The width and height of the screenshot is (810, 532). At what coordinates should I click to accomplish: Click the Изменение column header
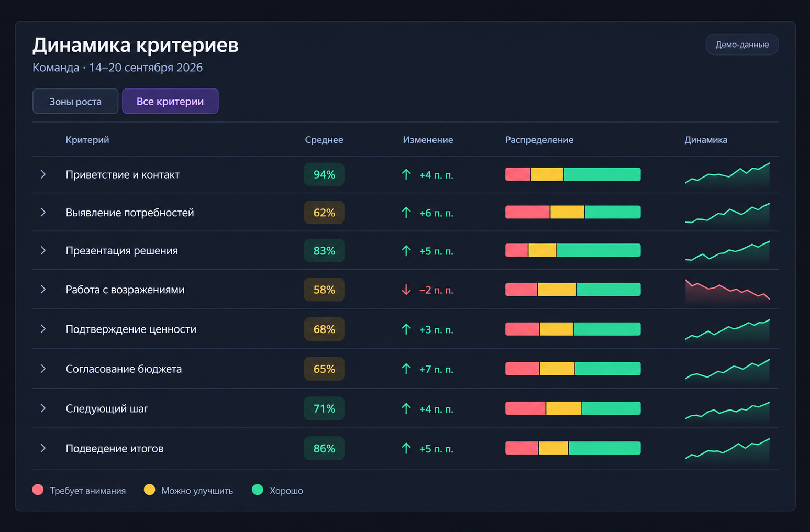428,140
